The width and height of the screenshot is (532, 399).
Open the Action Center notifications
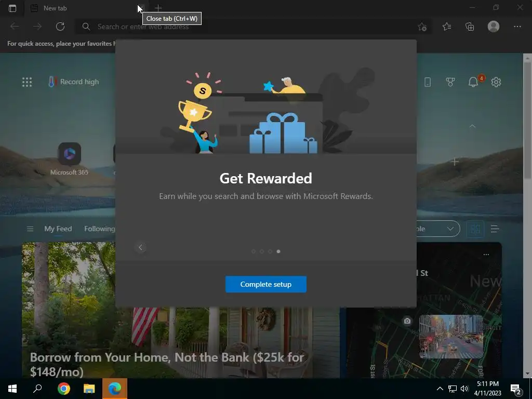[x=516, y=389]
